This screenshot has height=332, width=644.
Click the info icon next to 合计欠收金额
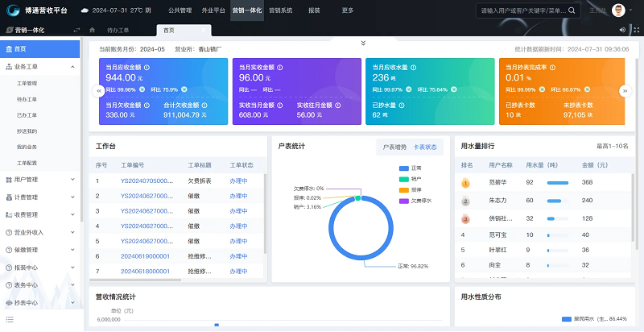click(x=204, y=106)
